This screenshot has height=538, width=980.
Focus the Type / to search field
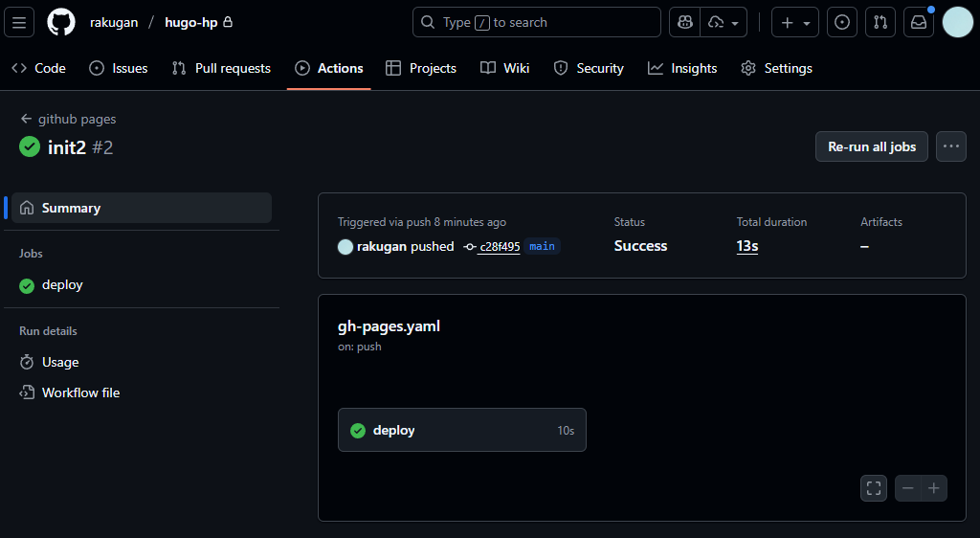536,22
